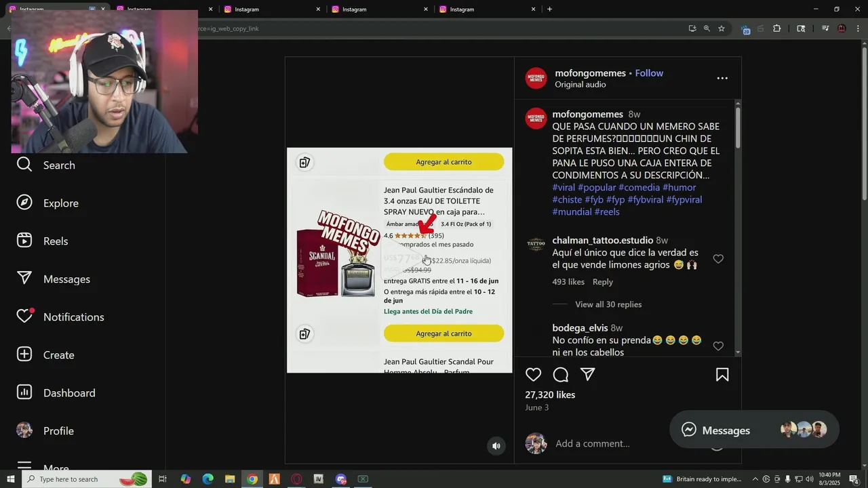The image size is (868, 488).
Task: Like the post with heart icon
Action: (x=534, y=374)
